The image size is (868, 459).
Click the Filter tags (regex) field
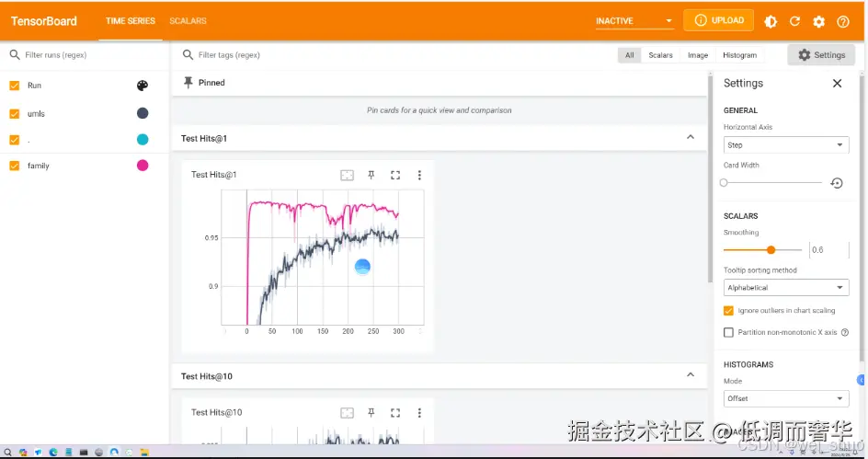pos(395,55)
